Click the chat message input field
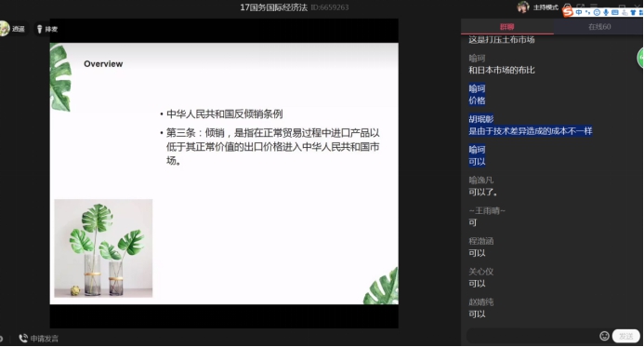The width and height of the screenshot is (644, 347). click(x=532, y=336)
